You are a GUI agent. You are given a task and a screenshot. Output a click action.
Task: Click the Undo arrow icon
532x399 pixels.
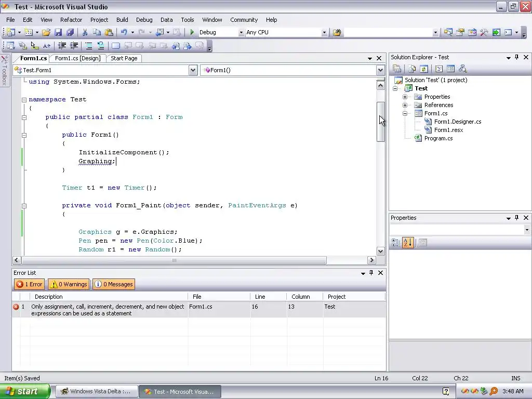124,32
